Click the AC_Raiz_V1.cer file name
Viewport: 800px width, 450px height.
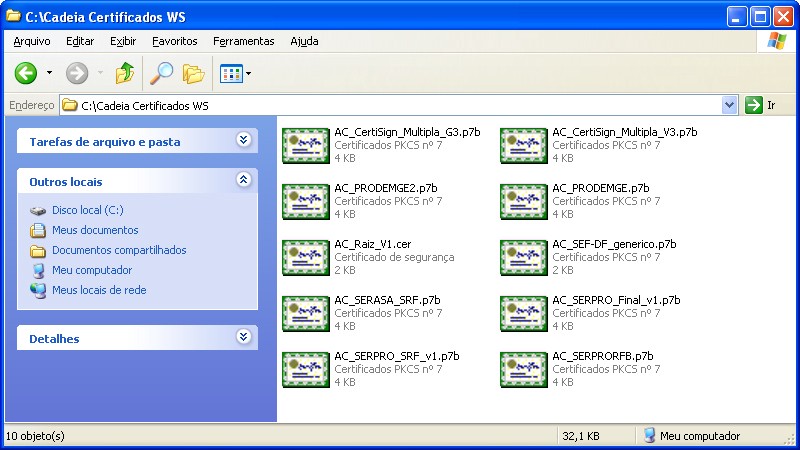click(372, 244)
